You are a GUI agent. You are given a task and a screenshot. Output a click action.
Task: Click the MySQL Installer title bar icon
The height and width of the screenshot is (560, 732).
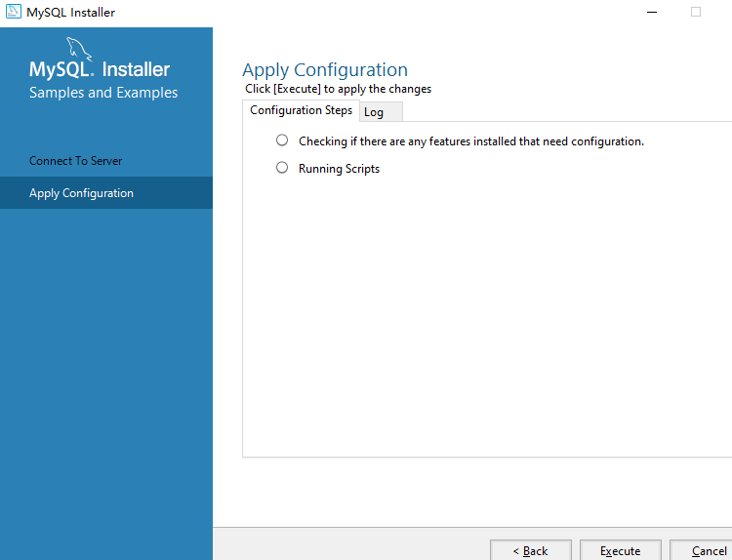coord(14,13)
